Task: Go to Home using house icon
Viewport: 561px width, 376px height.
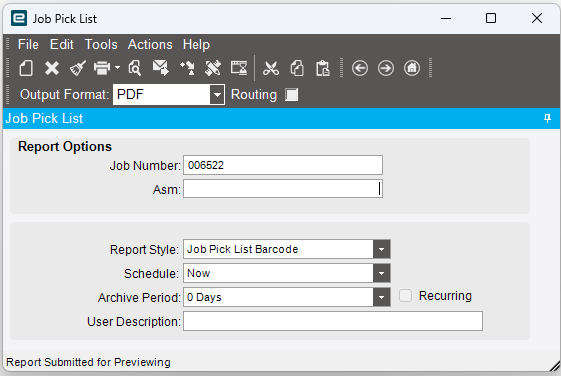Action: click(x=412, y=68)
